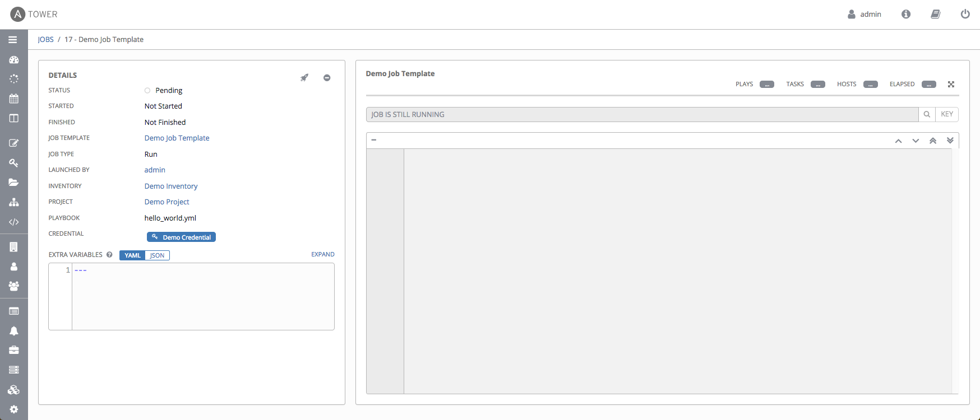Click the Demo Credential tag
The height and width of the screenshot is (420, 980).
pos(181,237)
